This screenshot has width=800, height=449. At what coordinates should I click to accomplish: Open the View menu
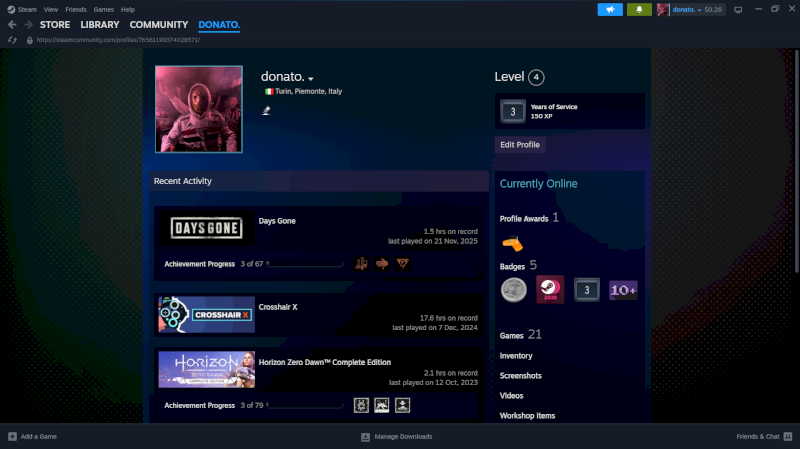coord(51,9)
